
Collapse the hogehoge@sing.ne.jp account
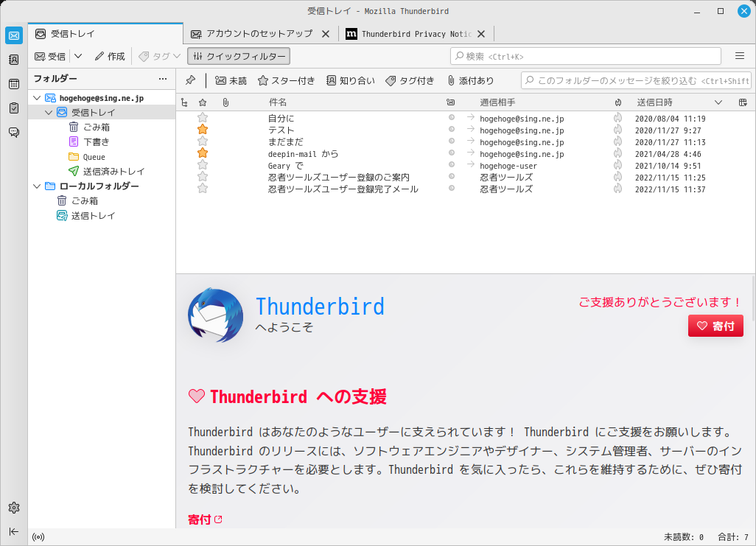click(37, 98)
